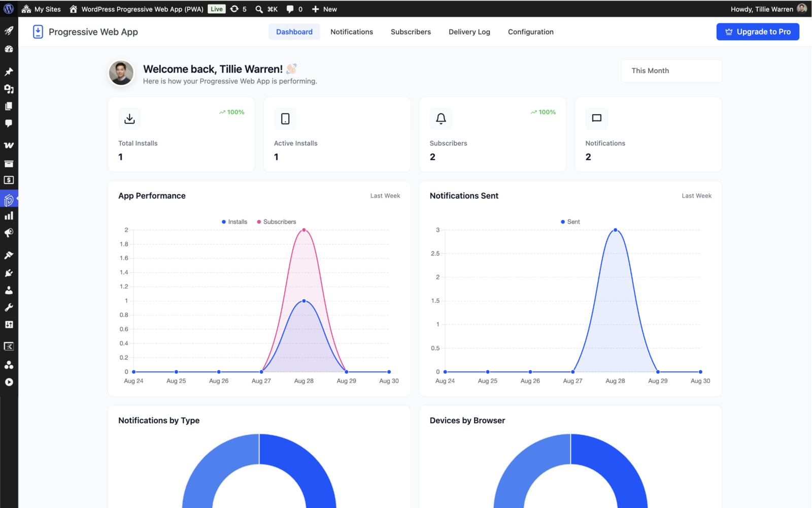Click the Live status badge in admin bar
This screenshot has height=508, width=812.
[x=217, y=9]
